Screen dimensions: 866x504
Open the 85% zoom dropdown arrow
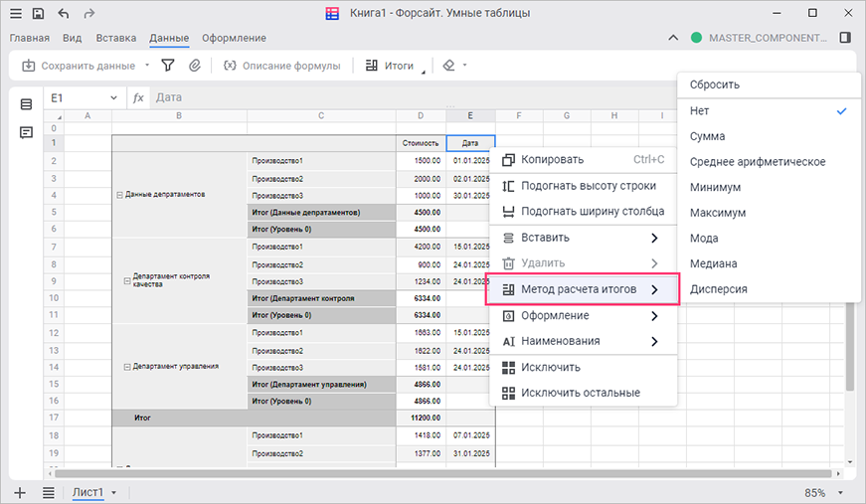[x=840, y=492]
